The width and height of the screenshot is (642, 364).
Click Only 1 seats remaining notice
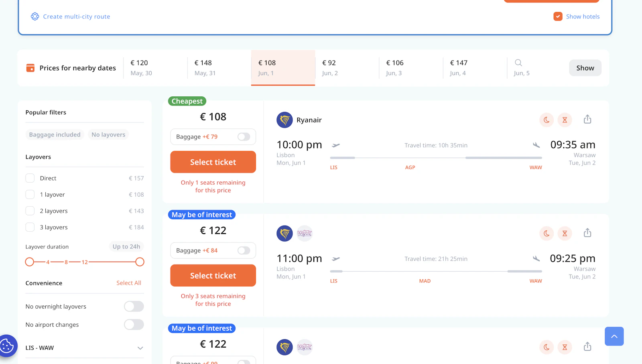tap(213, 186)
